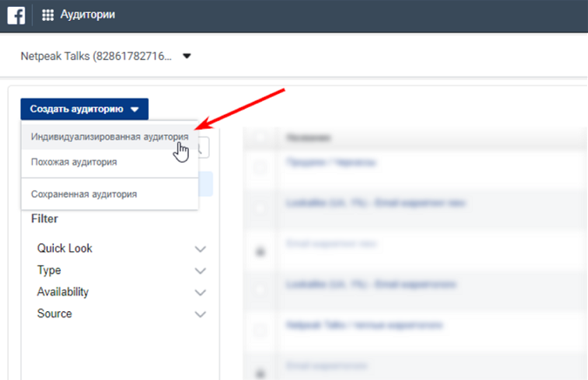Select Индивидуализированная аудитория from the menu
This screenshot has width=588, height=380.
coord(110,137)
